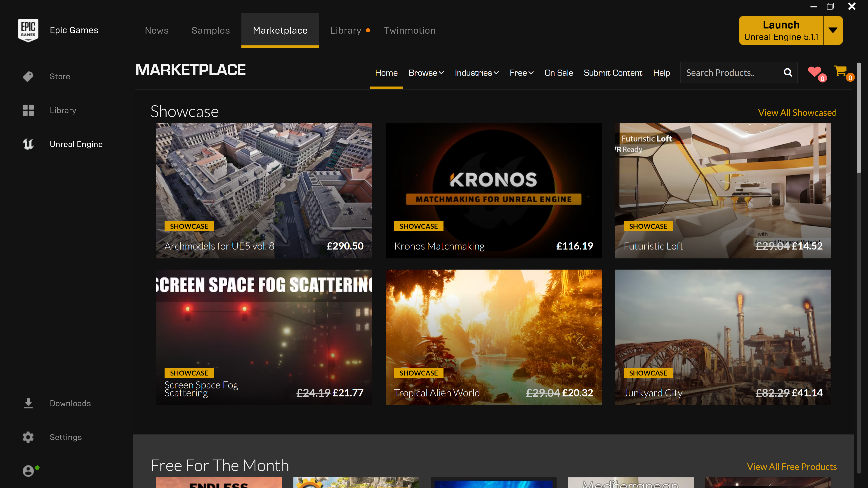Open Kronos Matchmaking showcase card
This screenshot has height=488, width=868.
(x=493, y=190)
